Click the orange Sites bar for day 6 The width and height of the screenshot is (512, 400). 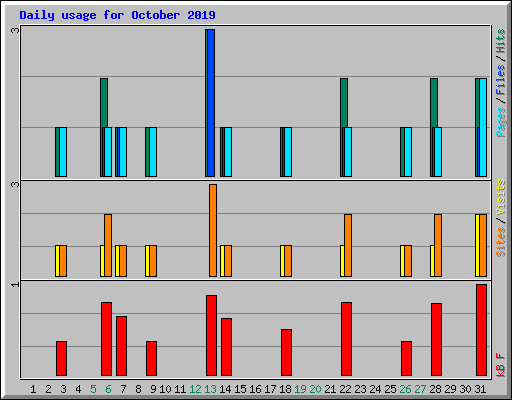(x=108, y=245)
